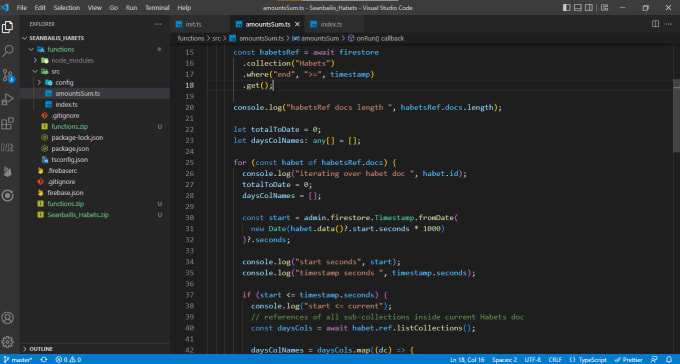This screenshot has height=364, width=680.
Task: Open notifications bell in status bar
Action: pyautogui.click(x=669, y=360)
